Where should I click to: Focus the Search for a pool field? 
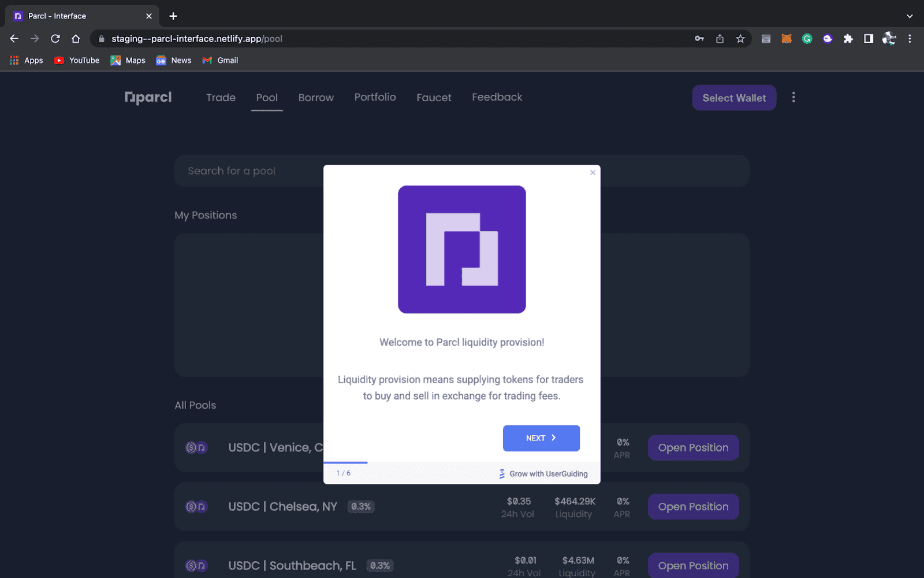click(x=462, y=171)
